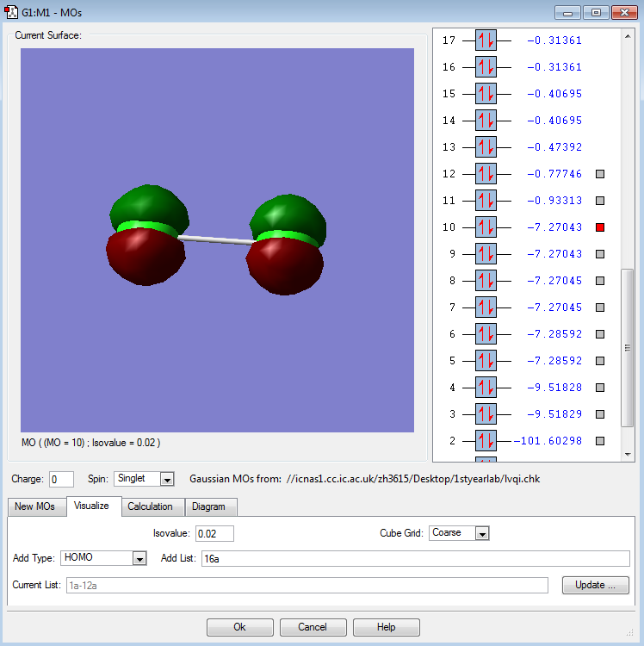Click energy value -0.77746 of orbital 12
Screen dimensions: 644x646
554,174
